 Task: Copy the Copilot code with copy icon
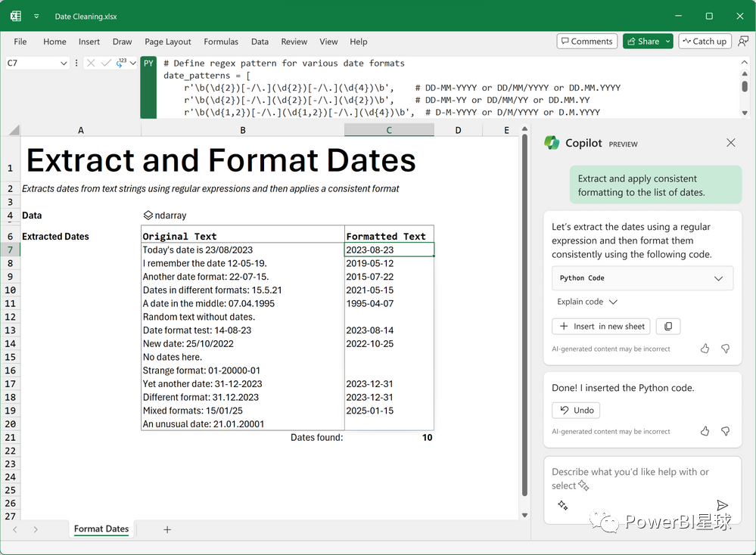[x=667, y=326]
